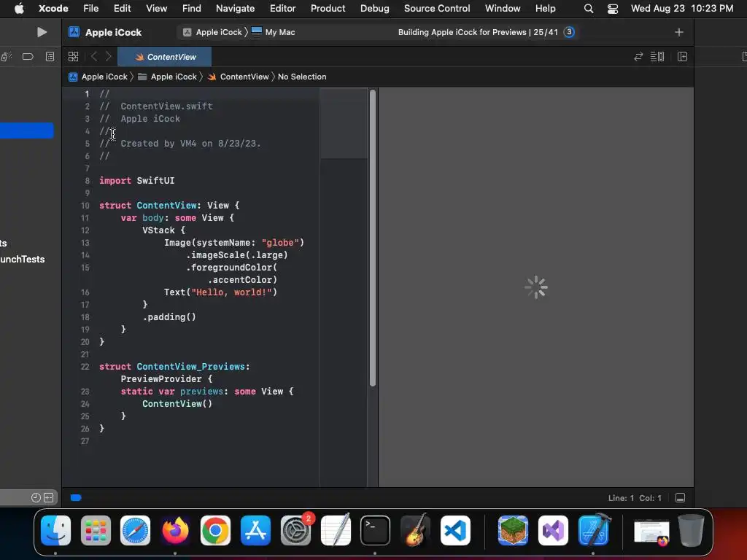Screen dimensions: 747x560
Task: Add editor on right
Action: pyautogui.click(x=682, y=57)
